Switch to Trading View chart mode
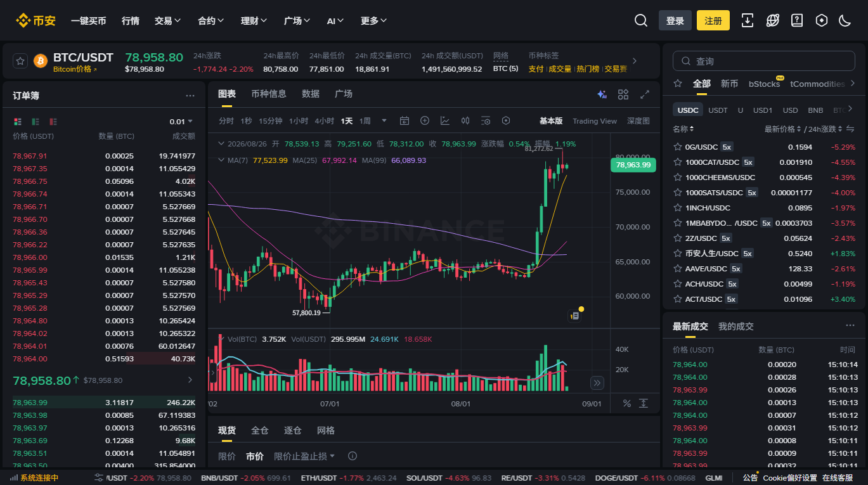868x485 pixels. tap(595, 121)
